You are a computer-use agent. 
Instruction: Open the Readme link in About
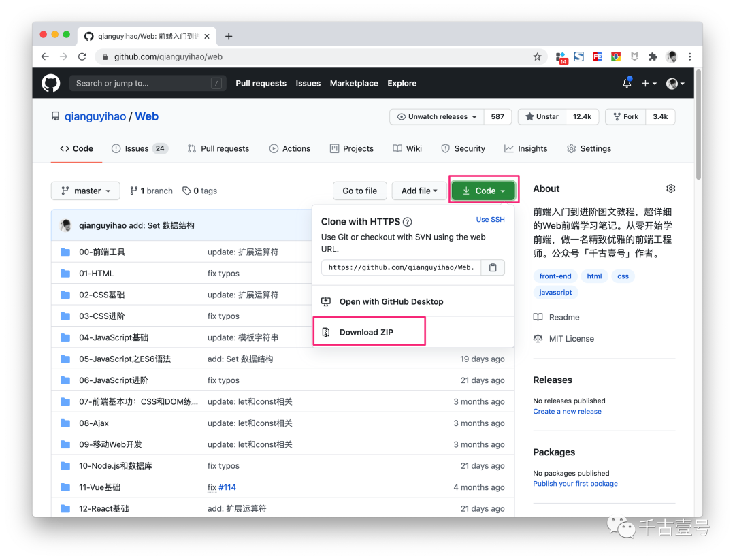564,317
